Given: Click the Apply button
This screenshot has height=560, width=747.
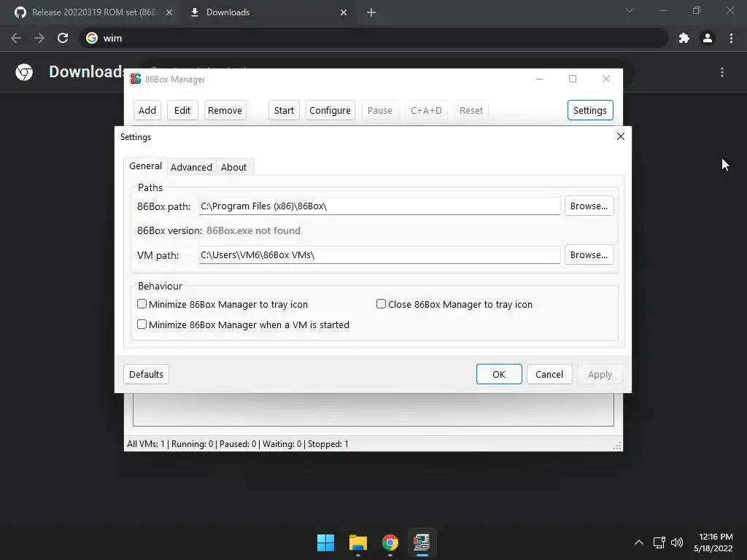Looking at the screenshot, I should click(x=600, y=374).
